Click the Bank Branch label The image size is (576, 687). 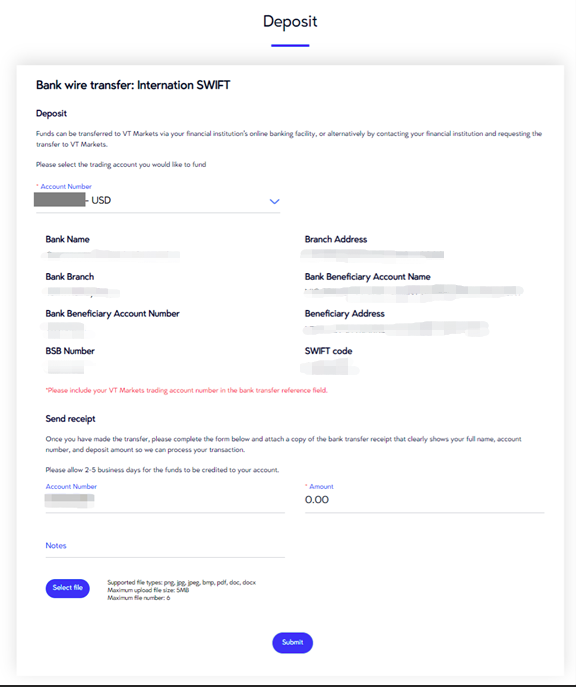(x=70, y=276)
